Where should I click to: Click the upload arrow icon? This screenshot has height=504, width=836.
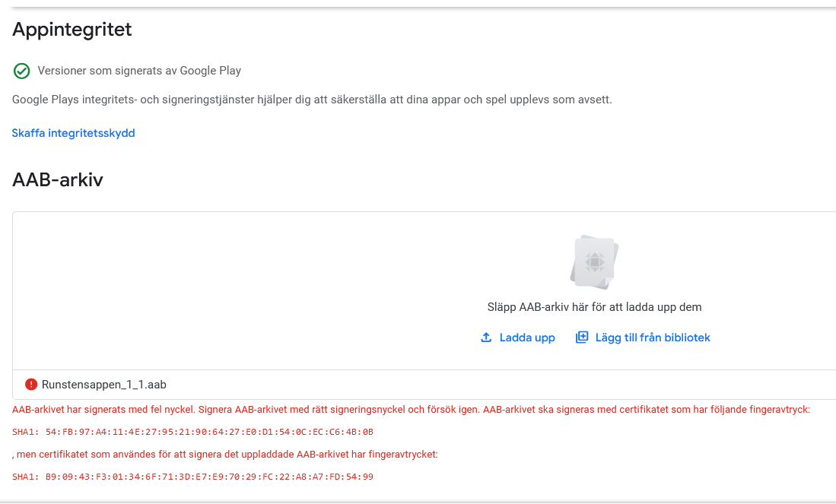point(486,338)
